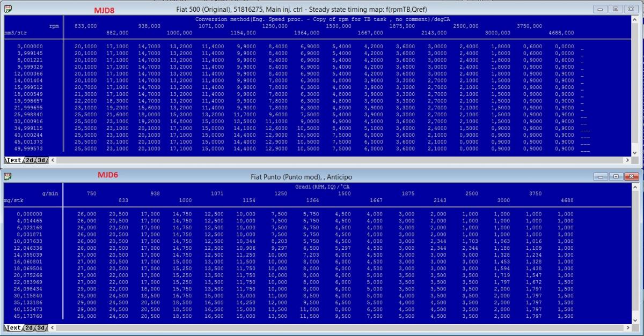Viewport: 644px width, 336px height.
Task: Select column header 1250,000 in the Fiat 500 map
Action: point(274,26)
